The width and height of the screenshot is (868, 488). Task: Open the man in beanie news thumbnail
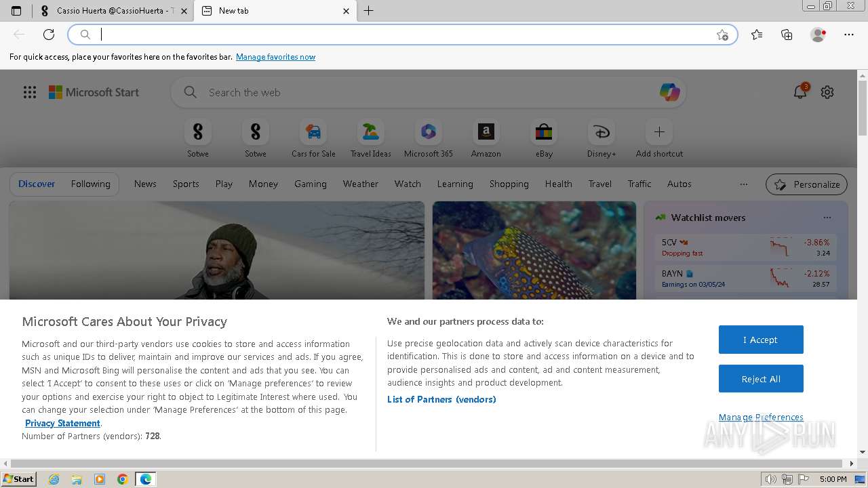217,250
